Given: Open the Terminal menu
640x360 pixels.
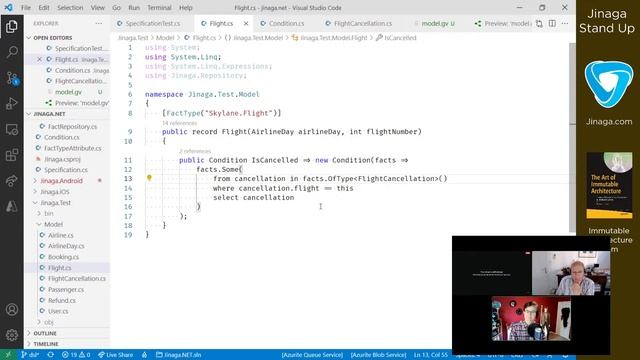Looking at the screenshot, I should pyautogui.click(x=159, y=8).
